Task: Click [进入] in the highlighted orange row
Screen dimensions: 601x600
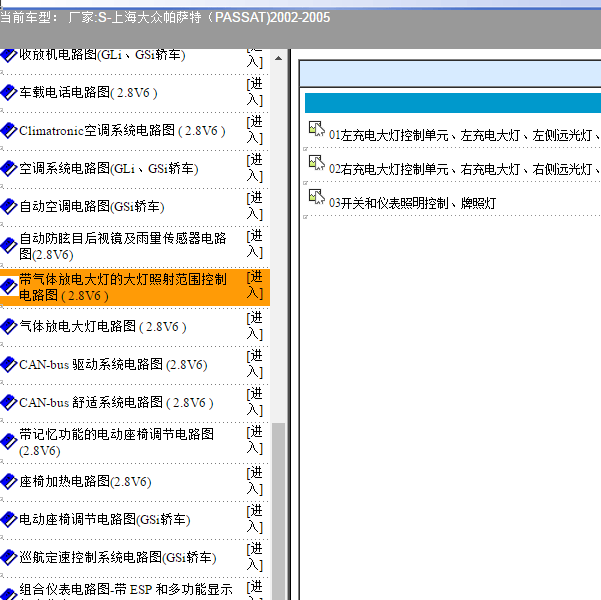Action: click(x=255, y=285)
